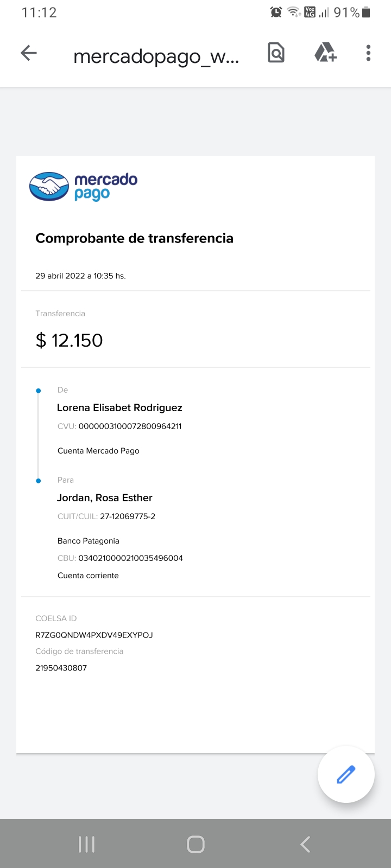Open the find-in-document search icon
Viewport: 391px width, 868px height.
click(276, 53)
